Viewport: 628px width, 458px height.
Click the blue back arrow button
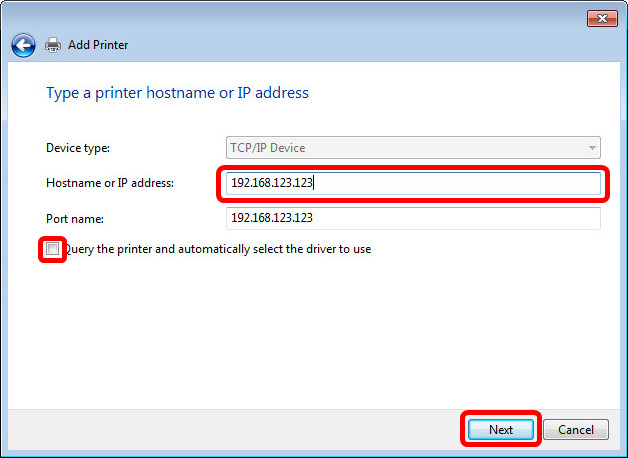[x=23, y=45]
